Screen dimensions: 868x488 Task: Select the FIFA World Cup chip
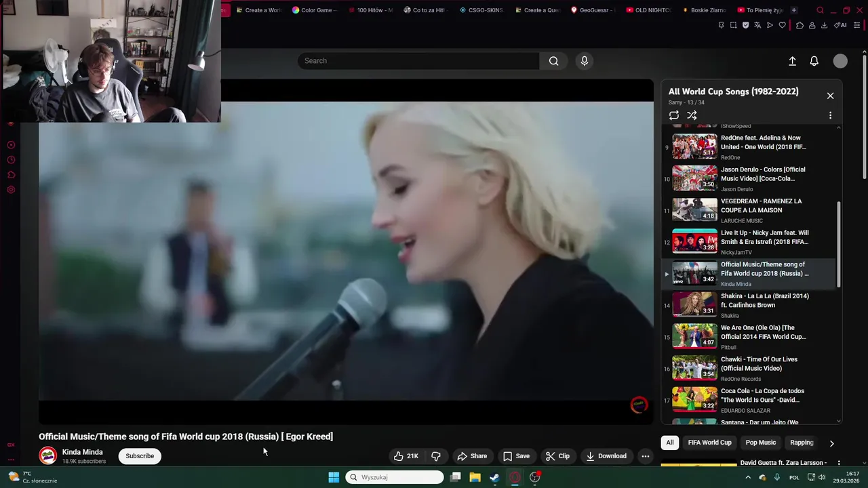(709, 443)
